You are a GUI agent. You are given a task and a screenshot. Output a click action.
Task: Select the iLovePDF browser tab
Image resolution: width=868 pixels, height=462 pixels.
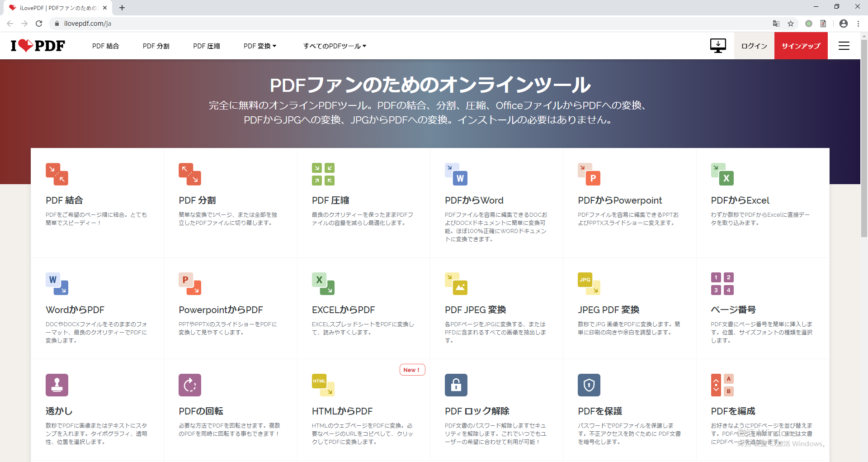point(58,8)
